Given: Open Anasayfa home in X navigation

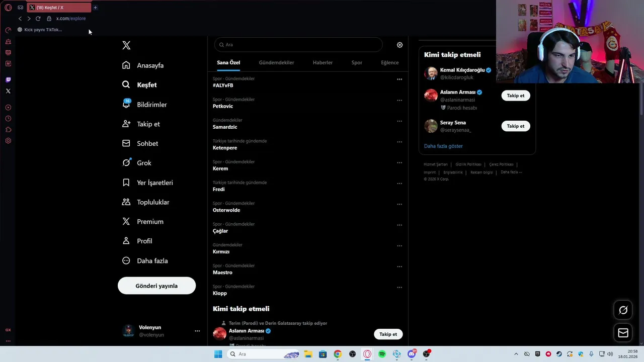Looking at the screenshot, I should tap(143, 65).
